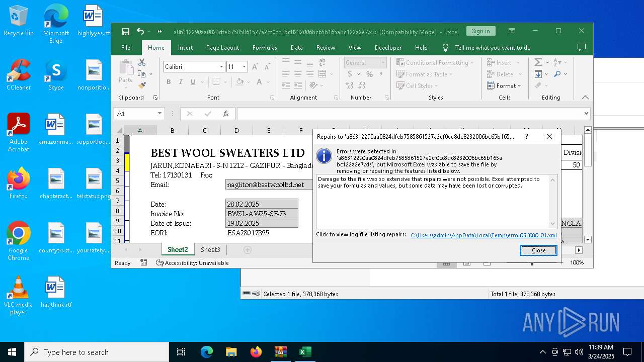Click the Copy icon in Clipboard group

[142, 74]
